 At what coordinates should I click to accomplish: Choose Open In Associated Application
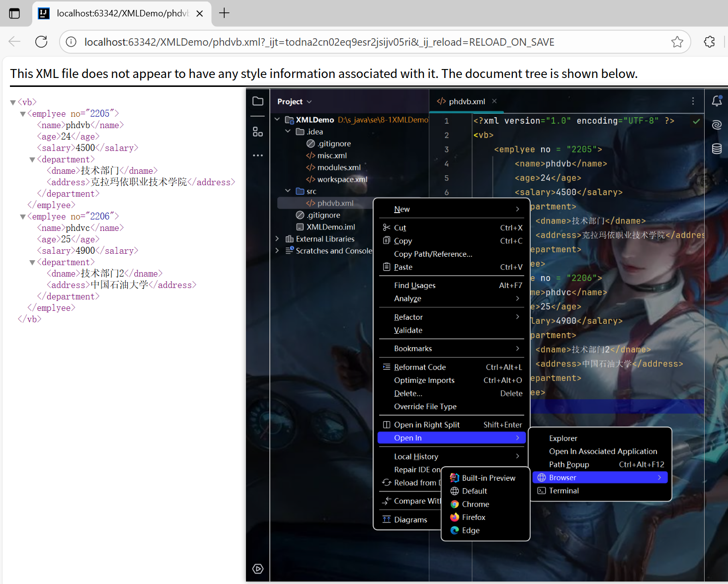[600, 451]
